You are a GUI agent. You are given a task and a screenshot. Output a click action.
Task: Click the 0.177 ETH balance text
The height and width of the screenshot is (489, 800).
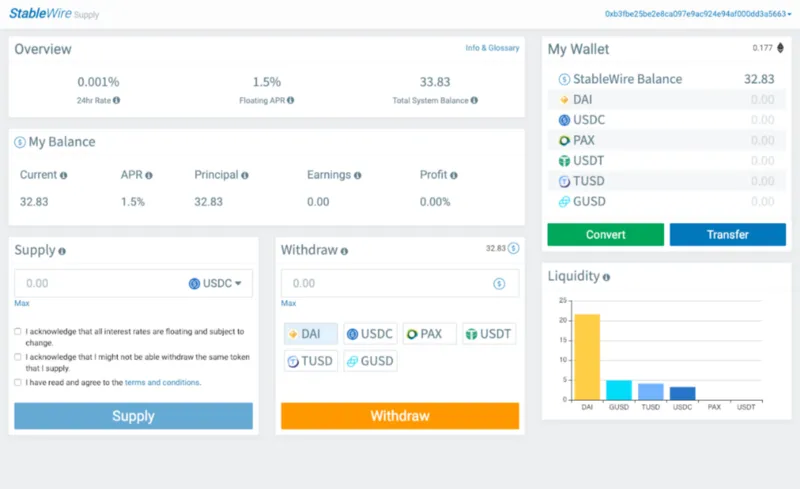click(x=762, y=48)
